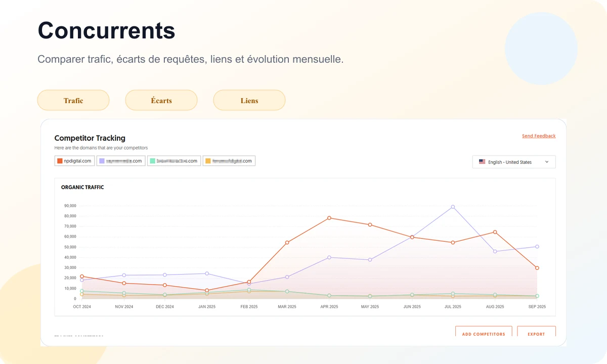This screenshot has height=364, width=607.
Task: Select the orange MAY 2025 data point
Action: (x=370, y=224)
